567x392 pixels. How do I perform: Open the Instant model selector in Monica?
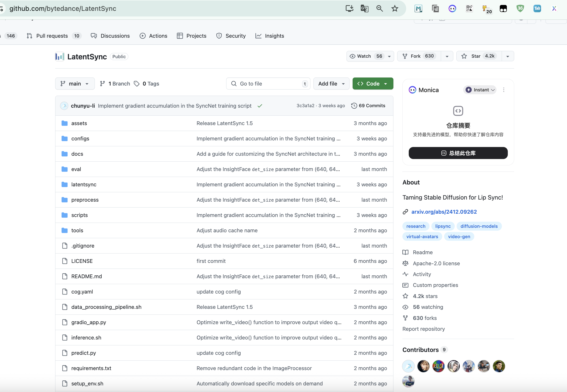(x=480, y=90)
